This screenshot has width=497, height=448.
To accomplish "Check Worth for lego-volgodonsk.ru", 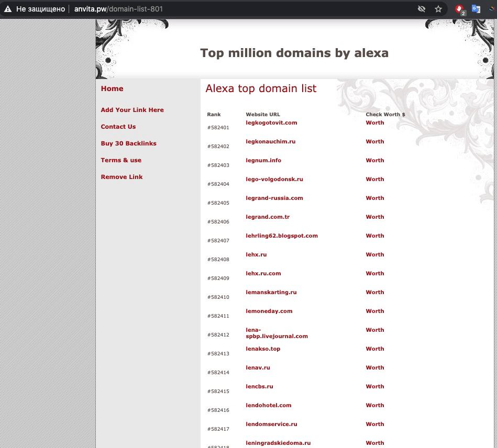I will click(374, 180).
